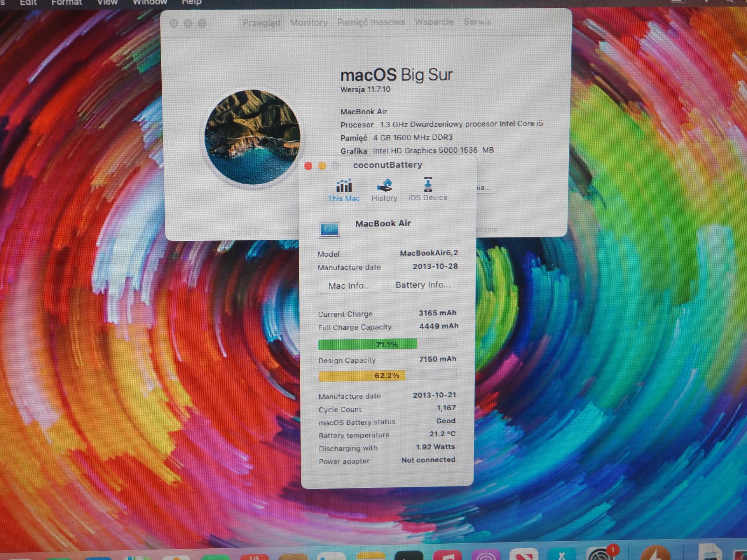Open Calendar icon in the dock
The height and width of the screenshot is (560, 747).
pyautogui.click(x=255, y=557)
